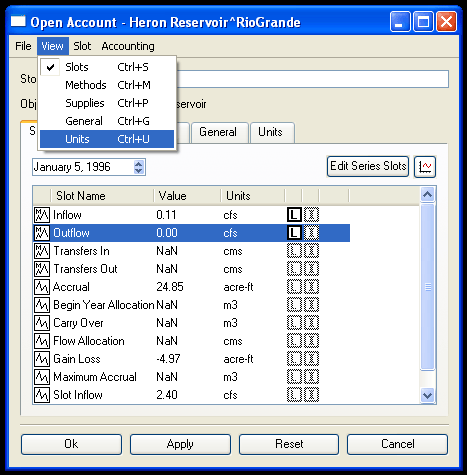Click the plot icon beside Edit Series Slots
This screenshot has width=467, height=475.
(x=425, y=166)
